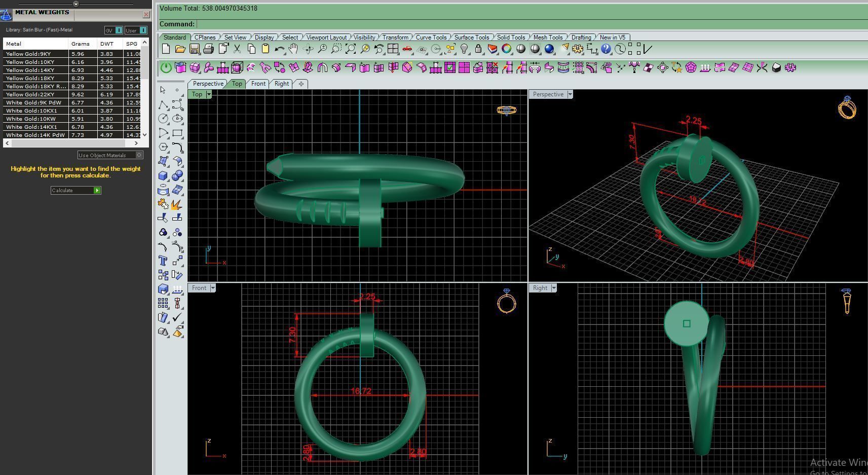Toggle the User library switch
868x475 pixels.
pyautogui.click(x=136, y=30)
